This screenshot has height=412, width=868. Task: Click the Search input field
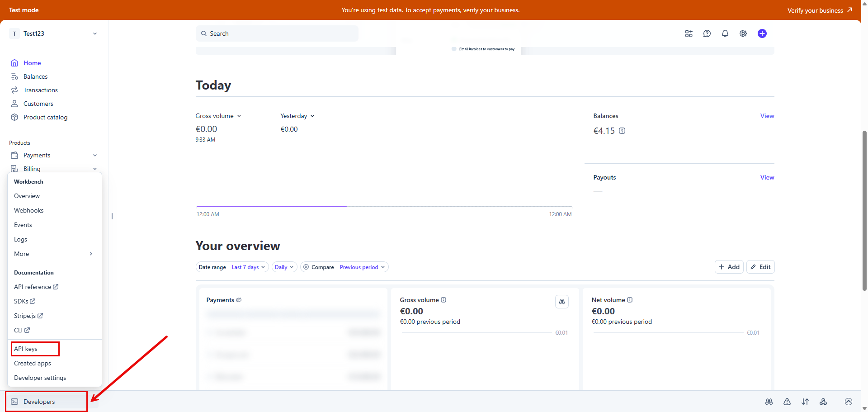pyautogui.click(x=277, y=33)
